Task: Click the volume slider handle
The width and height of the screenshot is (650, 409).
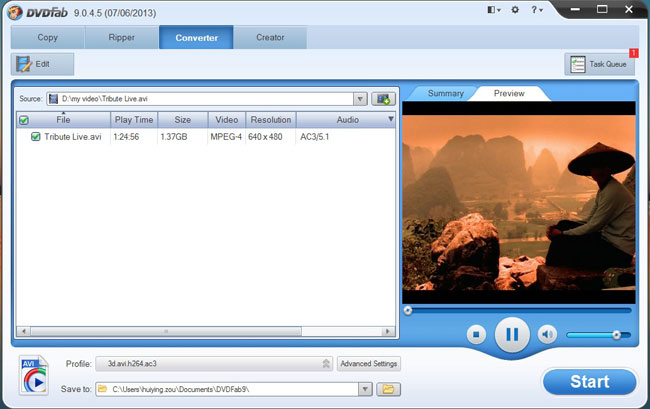Action: pos(616,335)
